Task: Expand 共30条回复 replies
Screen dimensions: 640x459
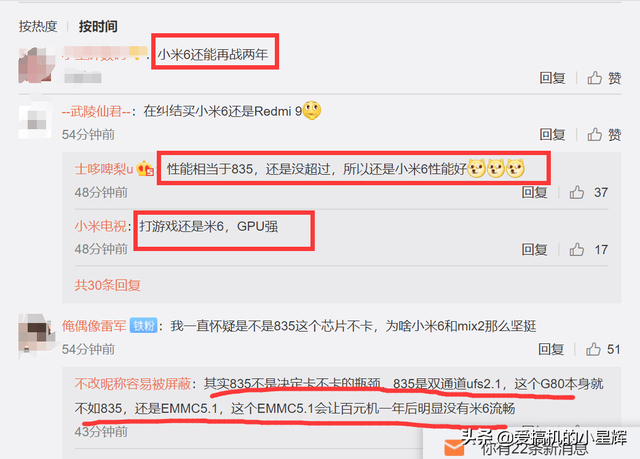Action: pos(108,285)
